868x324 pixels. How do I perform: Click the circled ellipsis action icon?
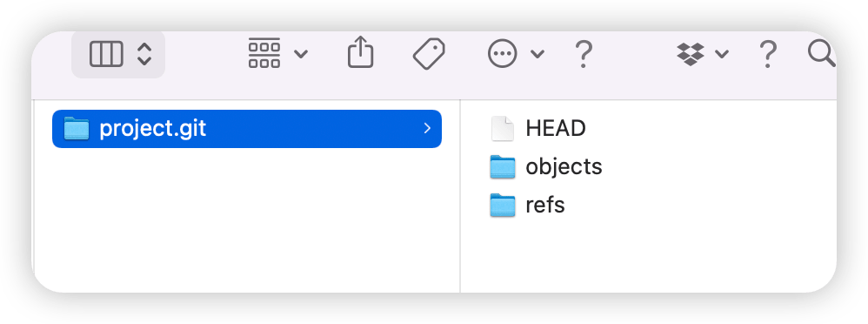pyautogui.click(x=502, y=54)
